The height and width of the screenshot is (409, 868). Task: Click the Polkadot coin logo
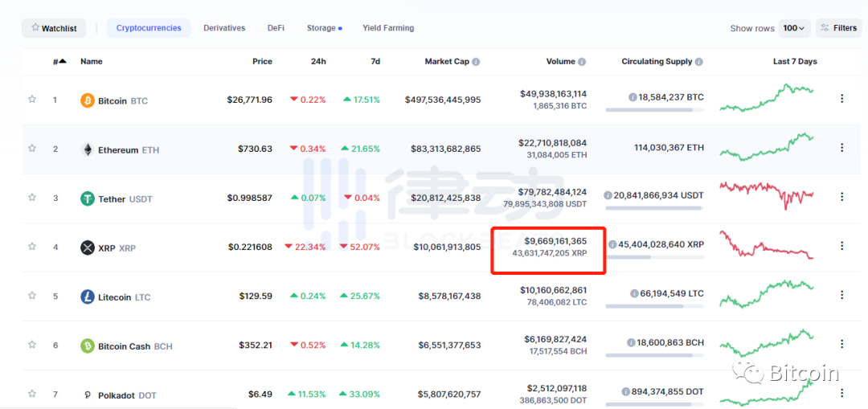88,395
